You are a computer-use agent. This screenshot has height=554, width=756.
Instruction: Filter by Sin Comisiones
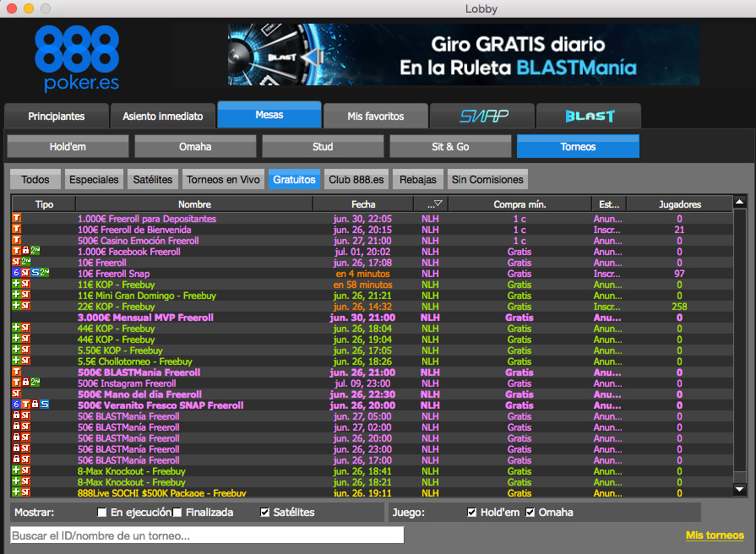(487, 179)
